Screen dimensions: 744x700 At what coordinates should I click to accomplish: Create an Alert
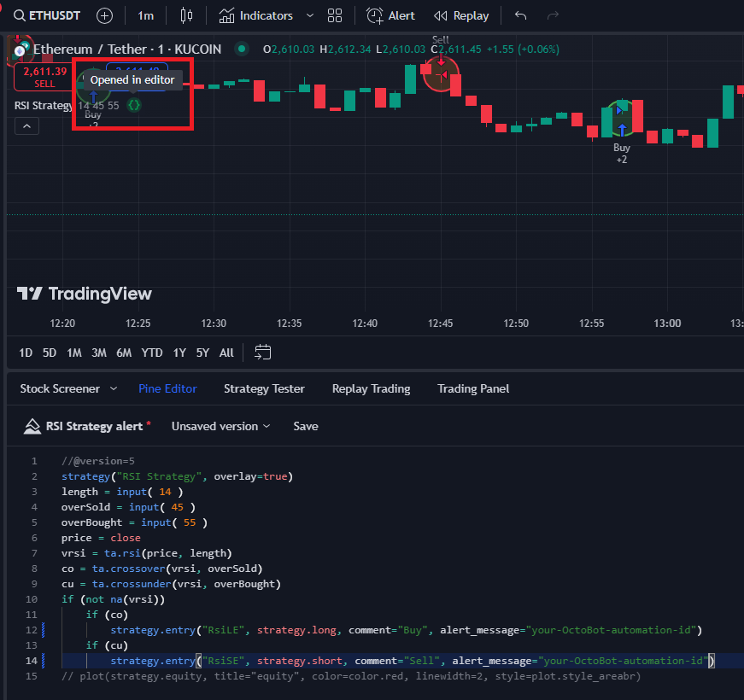point(390,15)
